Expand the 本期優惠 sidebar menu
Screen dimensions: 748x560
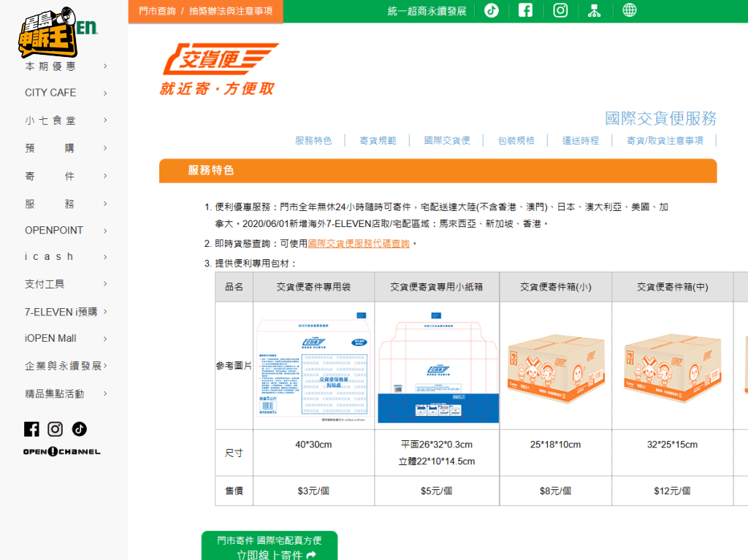(51, 65)
